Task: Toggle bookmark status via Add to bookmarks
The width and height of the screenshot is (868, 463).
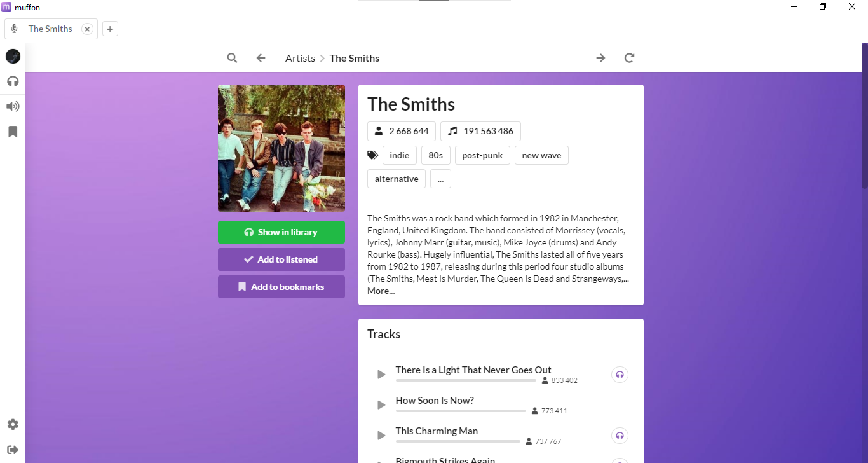Action: [x=281, y=286]
